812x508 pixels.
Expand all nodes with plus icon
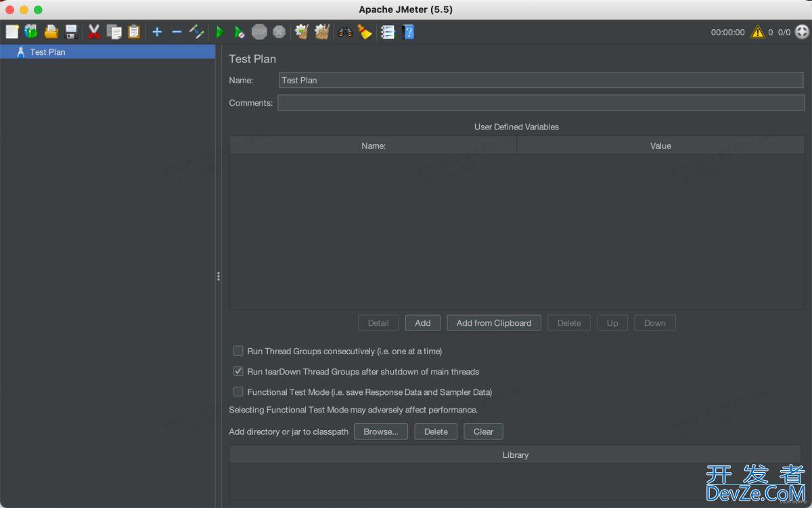[x=157, y=32]
